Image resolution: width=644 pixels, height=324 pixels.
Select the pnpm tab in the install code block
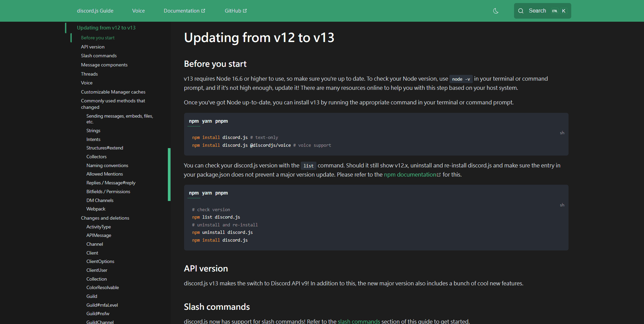point(221,121)
